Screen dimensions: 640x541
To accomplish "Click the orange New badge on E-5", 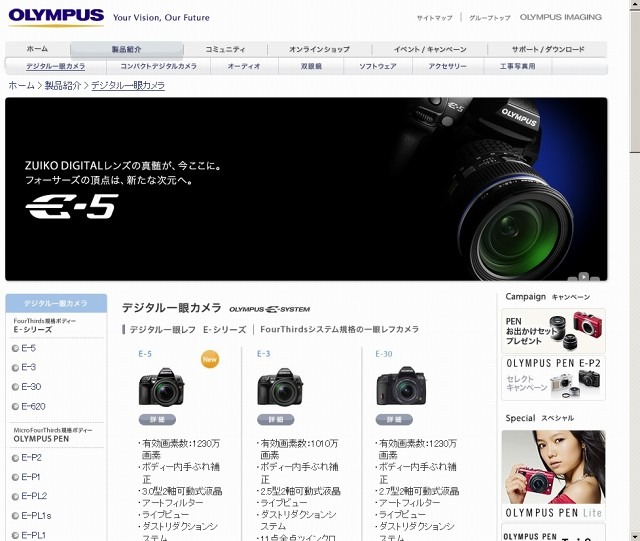I will [210, 359].
